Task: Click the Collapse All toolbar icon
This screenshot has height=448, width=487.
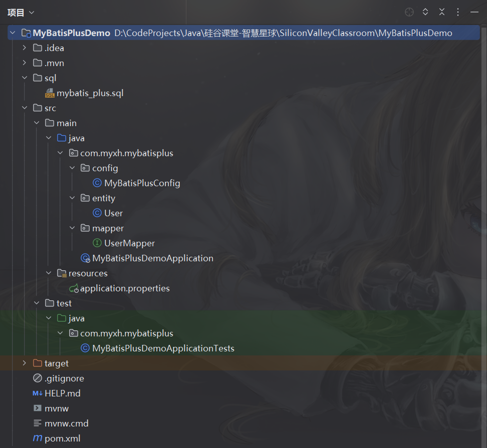Action: (441, 12)
